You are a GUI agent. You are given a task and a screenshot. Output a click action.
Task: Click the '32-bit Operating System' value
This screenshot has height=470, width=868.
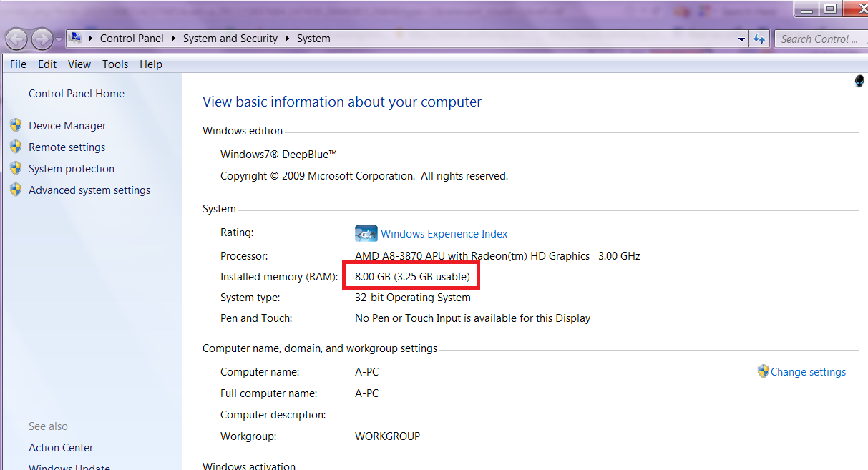click(x=413, y=298)
